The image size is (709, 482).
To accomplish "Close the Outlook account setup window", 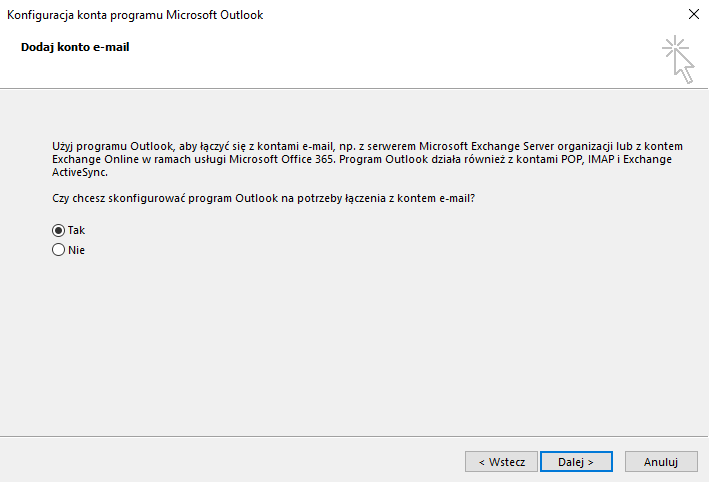I will pyautogui.click(x=693, y=15).
